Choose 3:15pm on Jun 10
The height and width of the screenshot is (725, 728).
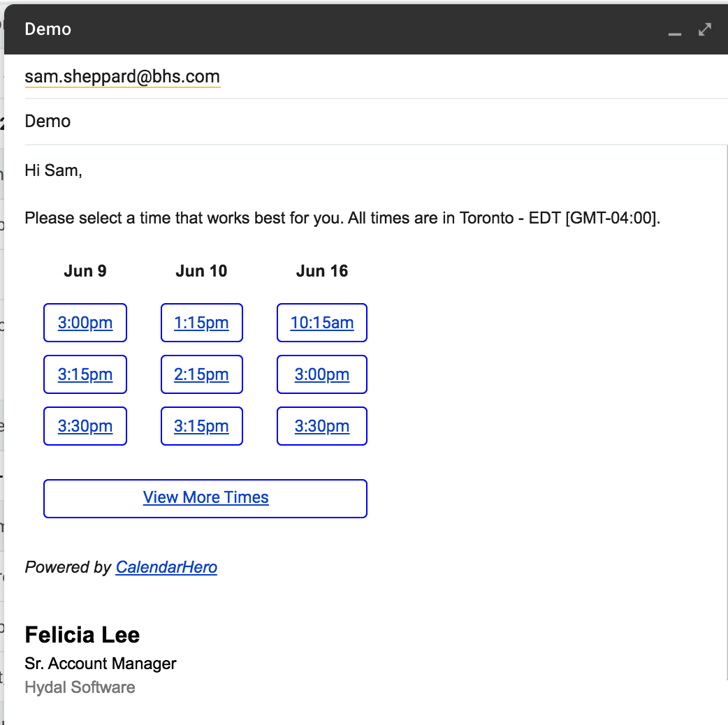pos(201,426)
